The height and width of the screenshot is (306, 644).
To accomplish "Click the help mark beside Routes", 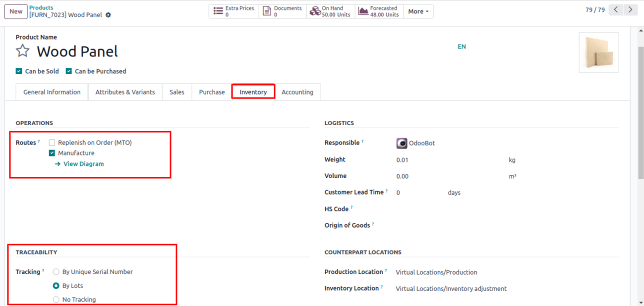I will [x=39, y=142].
